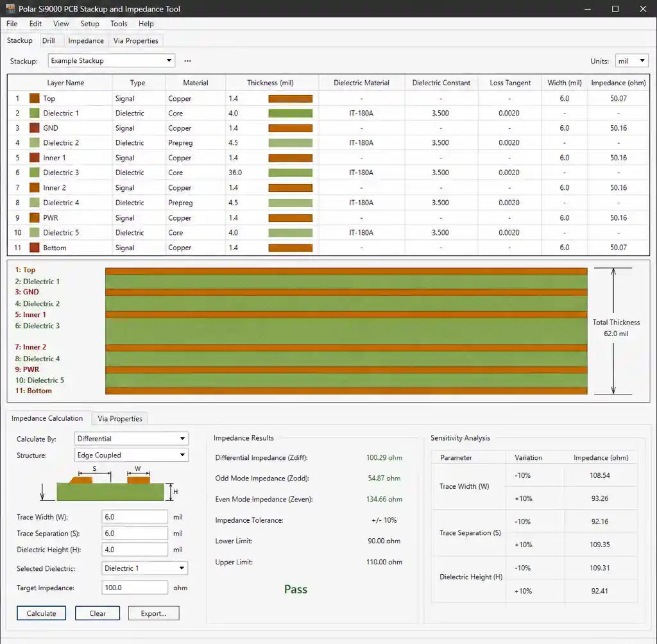The height and width of the screenshot is (644, 657).
Task: Open the Stackup dropdown showing Example Stackup
Action: pyautogui.click(x=112, y=60)
